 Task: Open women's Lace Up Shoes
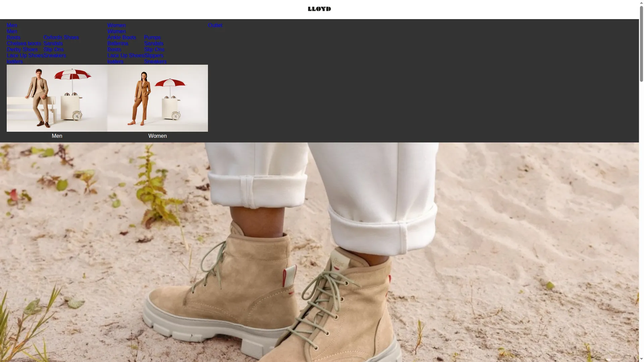pos(126,56)
